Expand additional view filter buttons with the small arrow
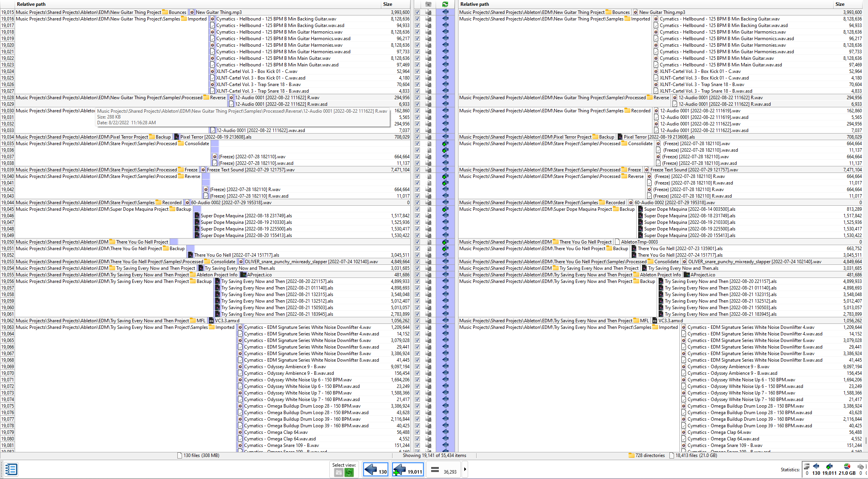Screen dimensions: 868x479 pos(465,469)
